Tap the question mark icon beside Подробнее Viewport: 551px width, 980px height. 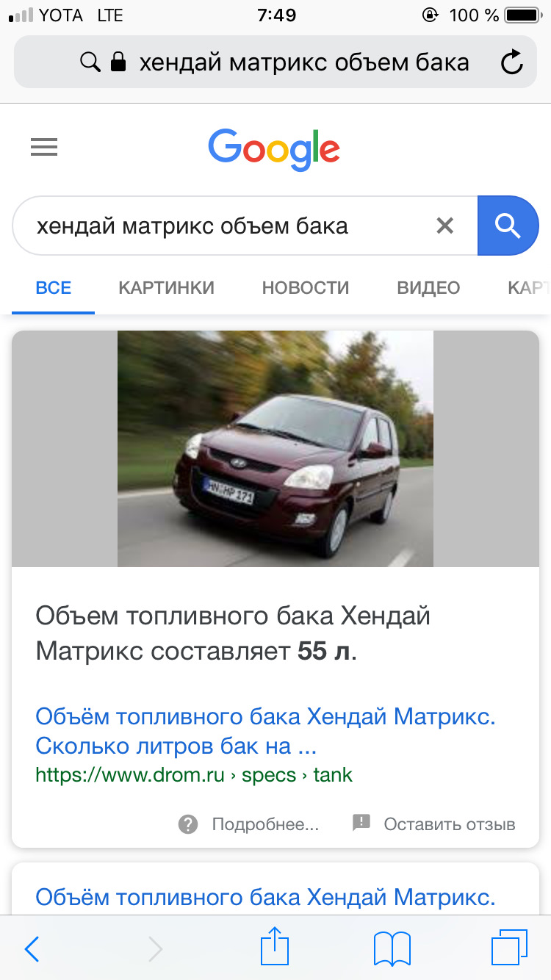click(188, 824)
